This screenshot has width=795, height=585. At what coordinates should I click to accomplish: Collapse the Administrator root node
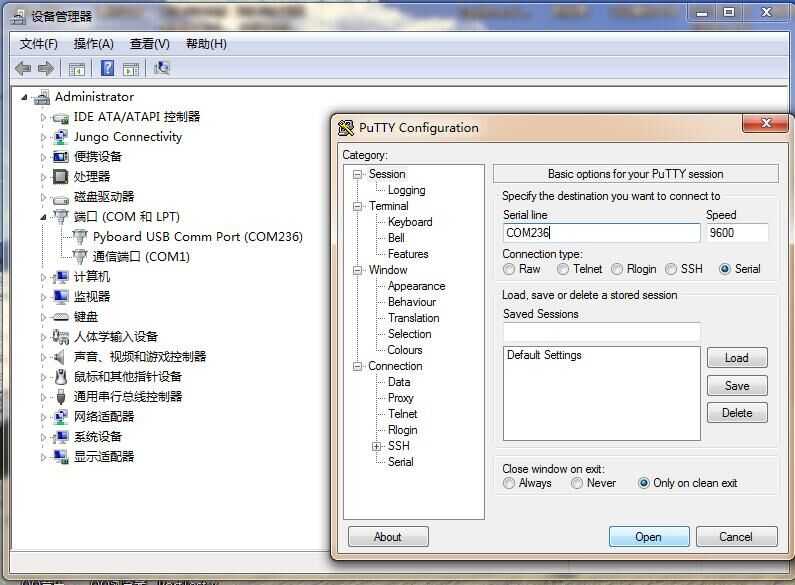[24, 97]
